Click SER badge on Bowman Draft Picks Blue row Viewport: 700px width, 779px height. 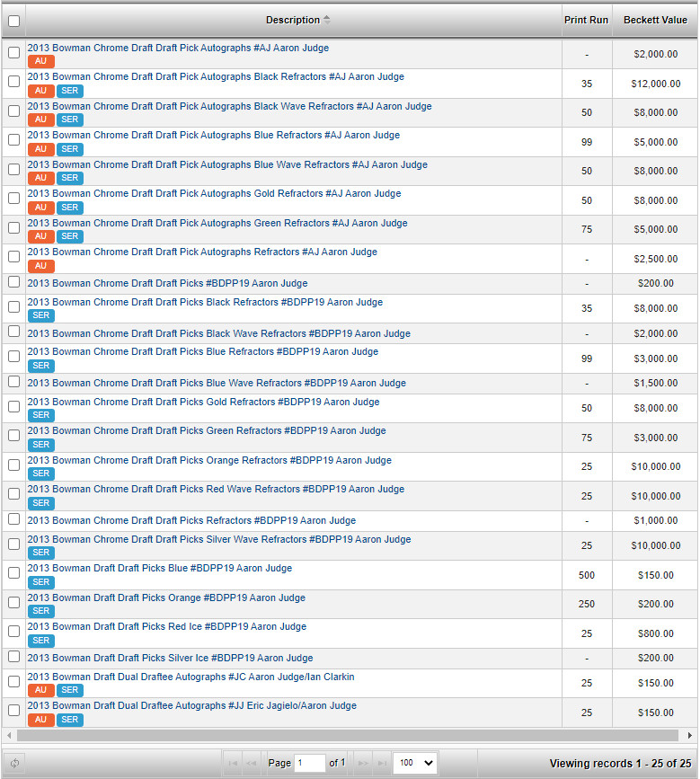pos(40,581)
